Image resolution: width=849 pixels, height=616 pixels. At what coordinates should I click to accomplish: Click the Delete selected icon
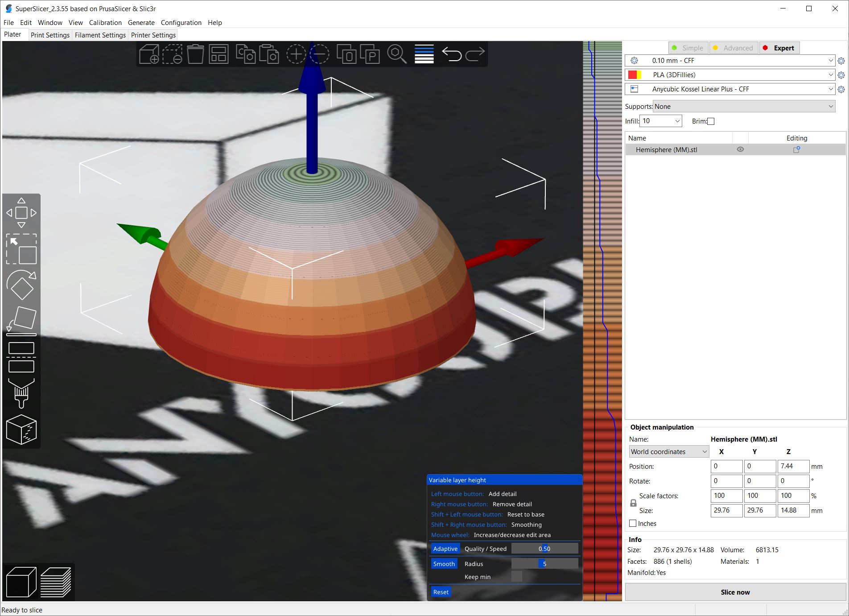[172, 54]
